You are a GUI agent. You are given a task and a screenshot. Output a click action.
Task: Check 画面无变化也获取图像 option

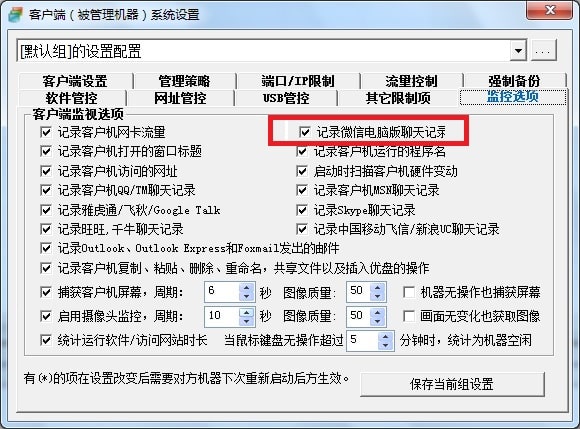click(409, 316)
